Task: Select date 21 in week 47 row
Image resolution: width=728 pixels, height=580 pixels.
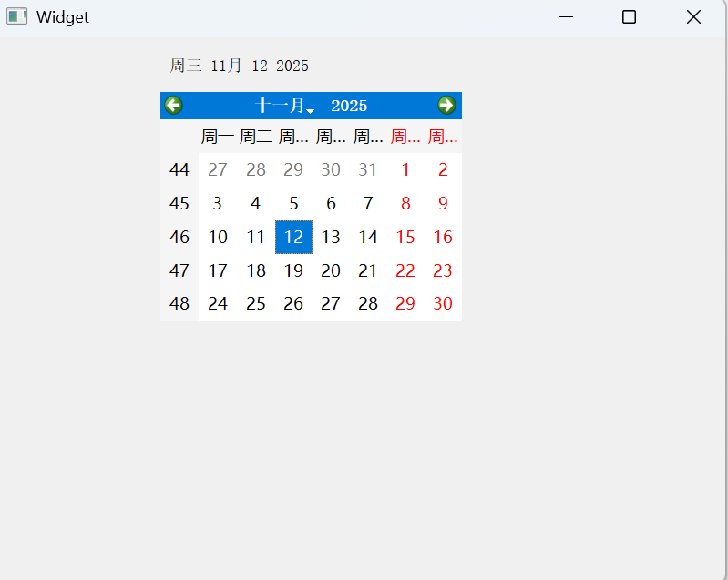Action: coord(368,270)
